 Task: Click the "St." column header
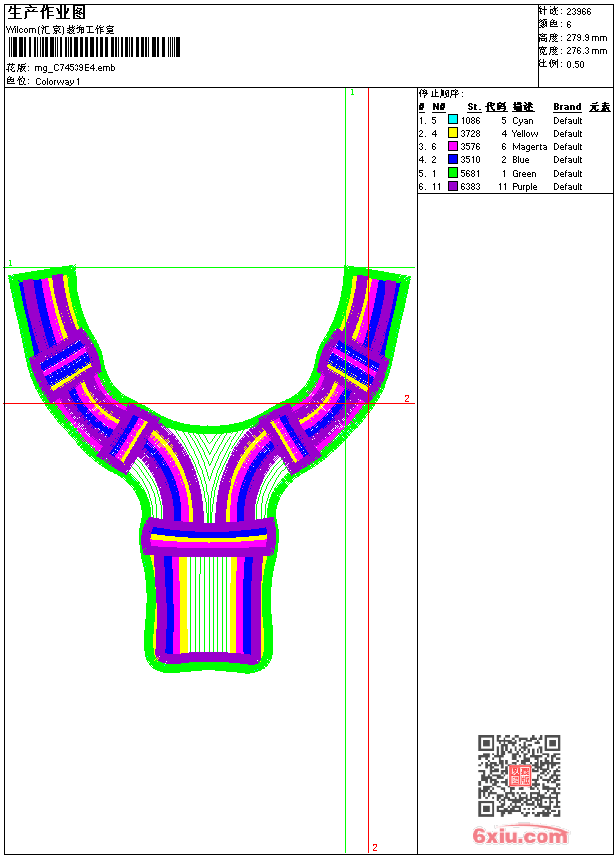coord(474,107)
